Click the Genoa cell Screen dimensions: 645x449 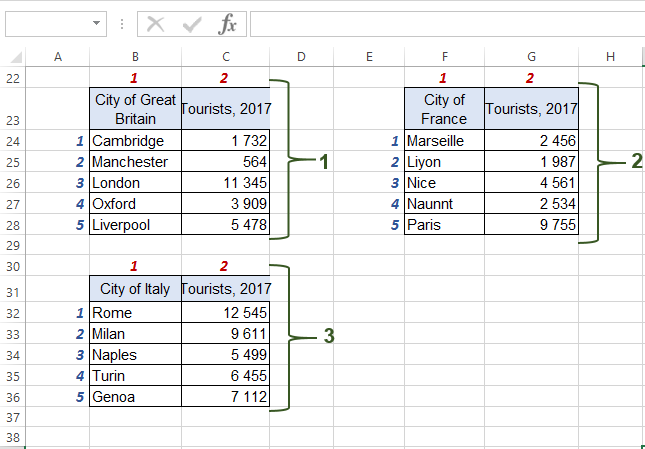(135, 397)
